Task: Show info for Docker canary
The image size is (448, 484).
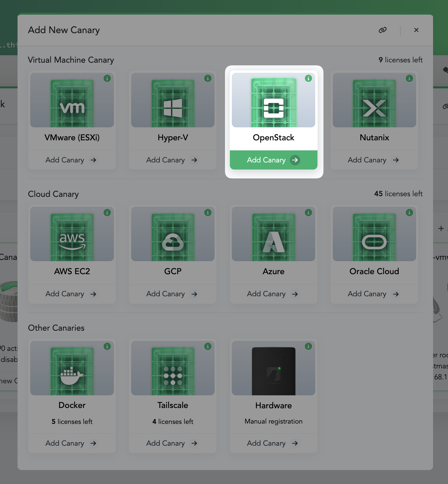Action: (x=107, y=346)
